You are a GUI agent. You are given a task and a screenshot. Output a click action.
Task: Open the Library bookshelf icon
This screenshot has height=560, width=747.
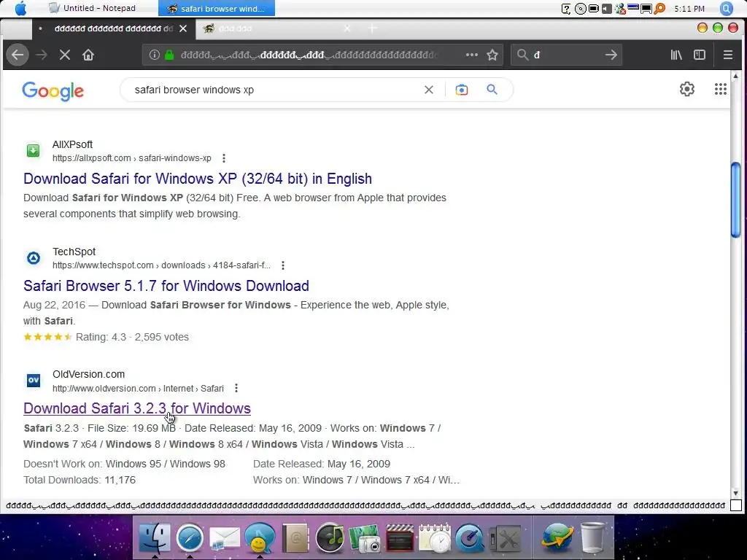tap(676, 55)
